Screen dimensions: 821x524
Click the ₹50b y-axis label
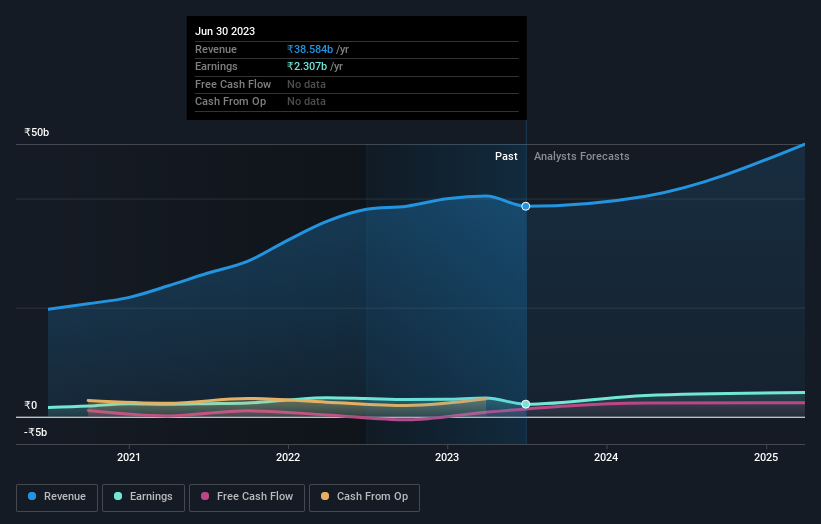click(x=37, y=132)
